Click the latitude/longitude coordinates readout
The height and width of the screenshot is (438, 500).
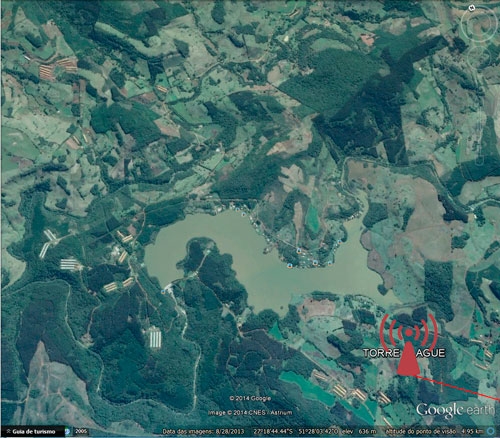295,432
